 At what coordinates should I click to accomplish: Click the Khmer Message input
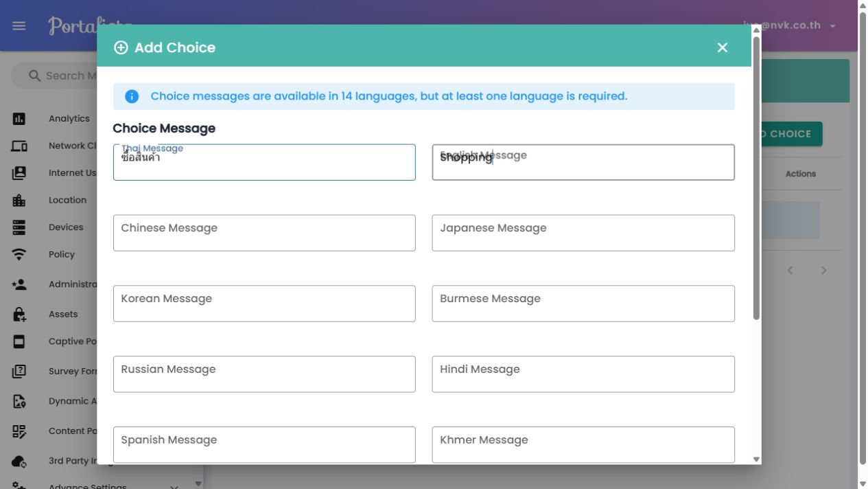(x=583, y=445)
